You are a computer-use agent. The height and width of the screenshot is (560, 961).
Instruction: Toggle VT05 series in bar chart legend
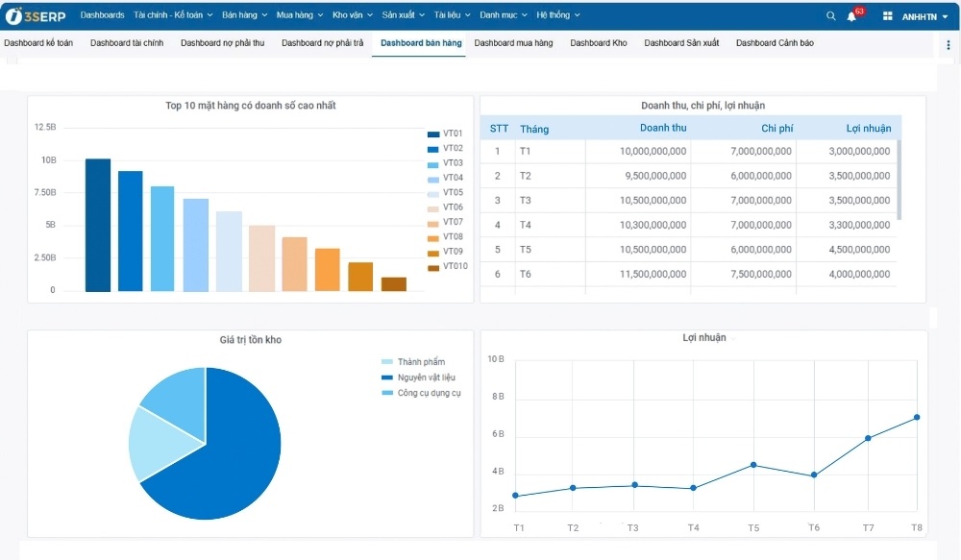(x=446, y=193)
